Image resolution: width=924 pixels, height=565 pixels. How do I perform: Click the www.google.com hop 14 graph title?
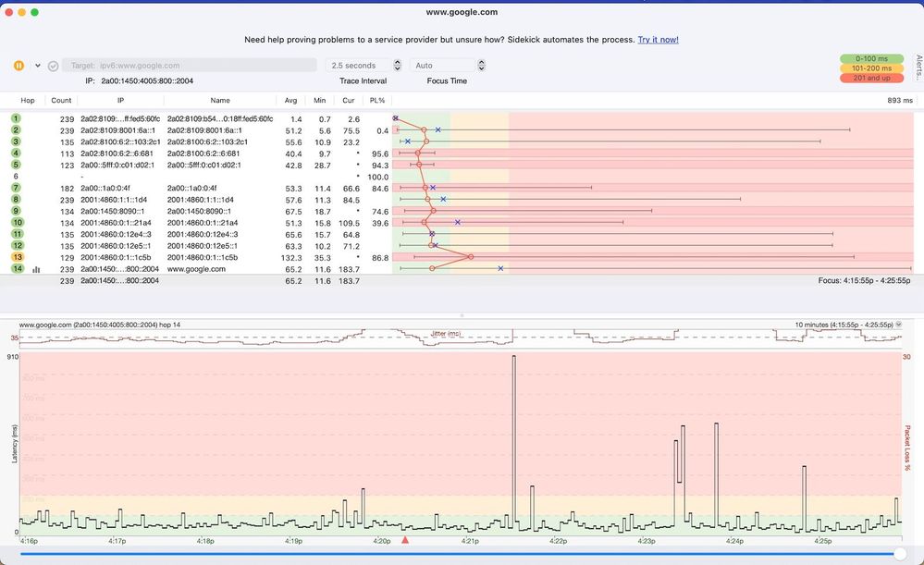click(100, 325)
